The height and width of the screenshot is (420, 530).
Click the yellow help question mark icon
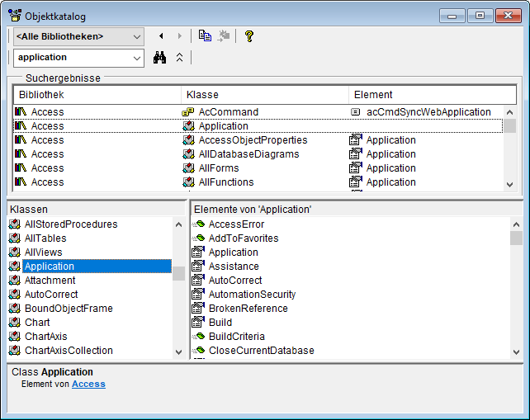point(248,36)
